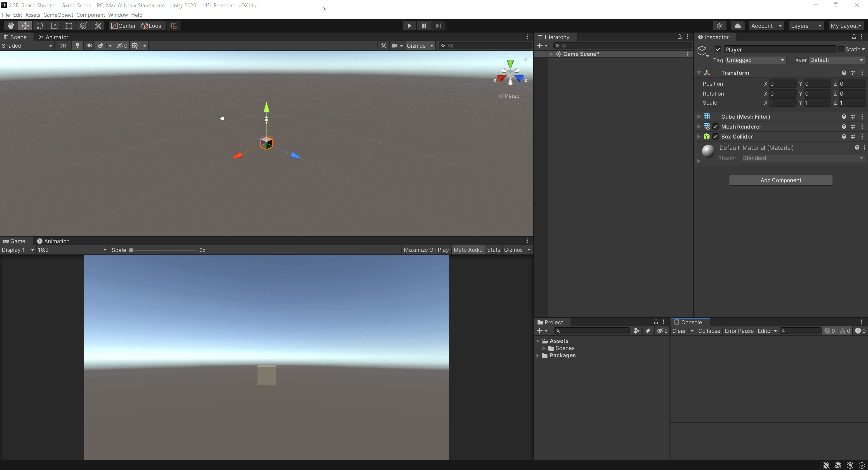Image resolution: width=868 pixels, height=470 pixels.
Task: Disable the Box Collider checkbox
Action: click(715, 136)
